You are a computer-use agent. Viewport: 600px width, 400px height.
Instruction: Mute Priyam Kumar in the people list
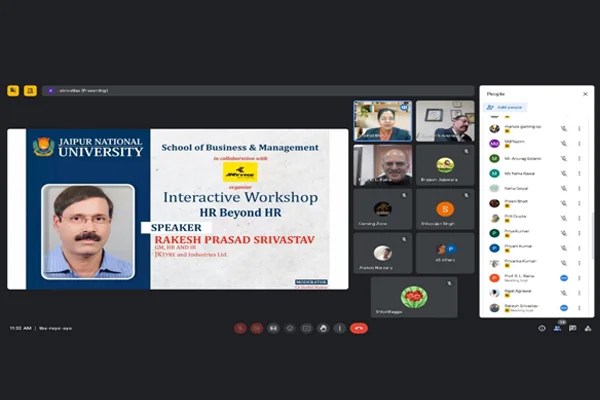(x=564, y=248)
